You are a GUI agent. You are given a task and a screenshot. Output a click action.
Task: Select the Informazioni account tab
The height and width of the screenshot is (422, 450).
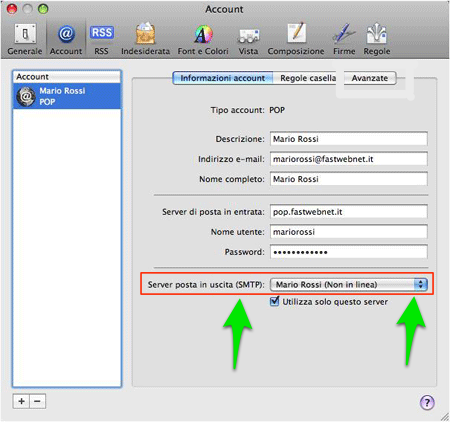(x=223, y=78)
